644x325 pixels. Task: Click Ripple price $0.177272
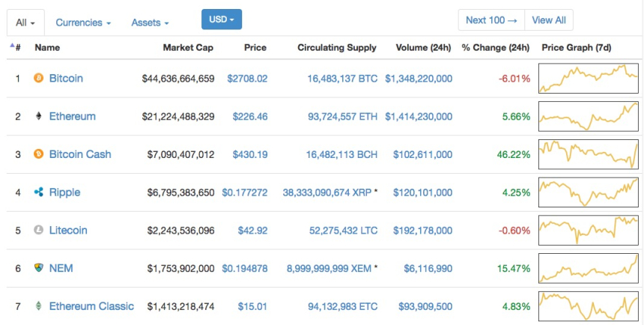tap(245, 192)
